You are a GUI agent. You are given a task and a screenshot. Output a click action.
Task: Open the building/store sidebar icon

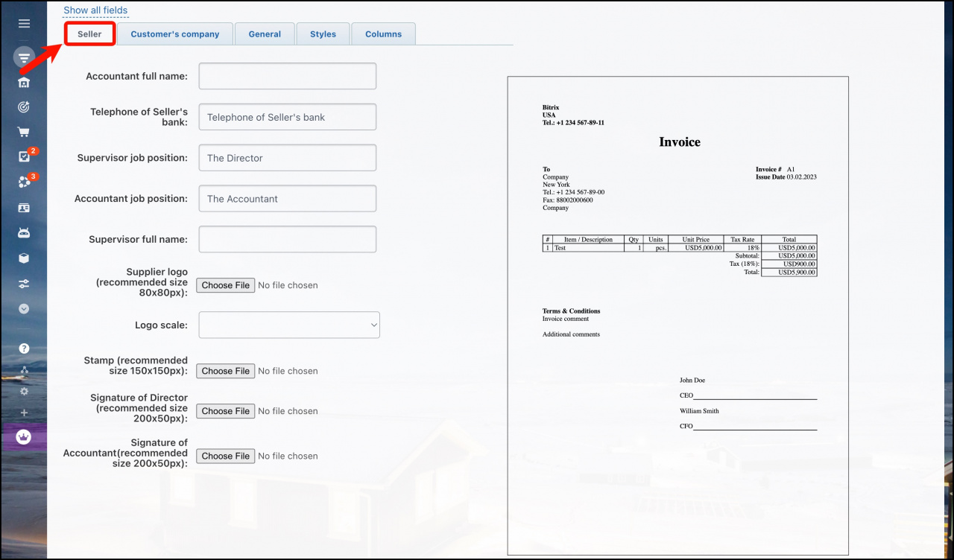(x=24, y=82)
